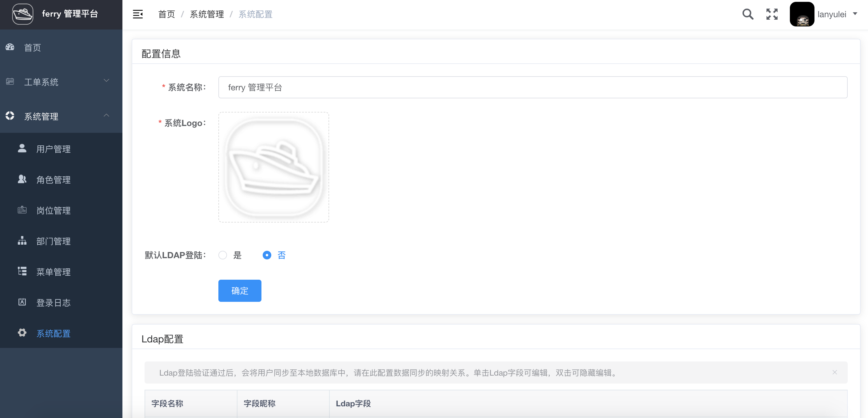Click the ferry 管理平台 sidebar title
Image resolution: width=868 pixels, height=418 pixels.
click(x=70, y=14)
